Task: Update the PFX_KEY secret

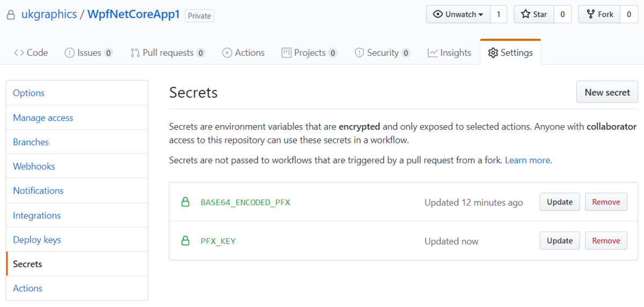Action: tap(560, 241)
